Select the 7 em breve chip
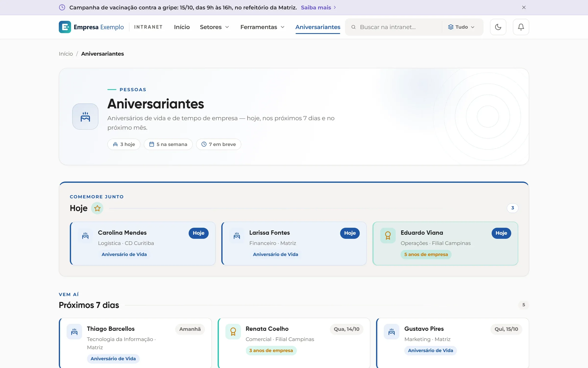This screenshot has width=588, height=368. pos(219,144)
